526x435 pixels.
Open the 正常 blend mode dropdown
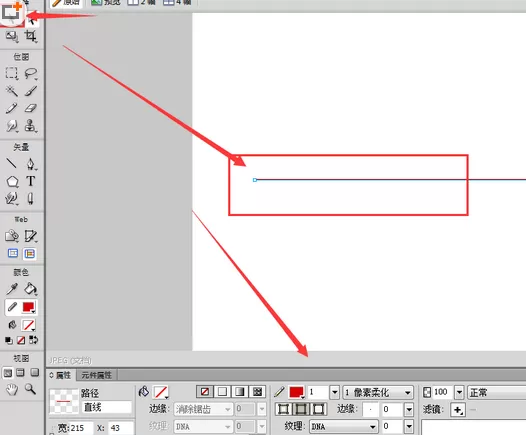[497, 392]
